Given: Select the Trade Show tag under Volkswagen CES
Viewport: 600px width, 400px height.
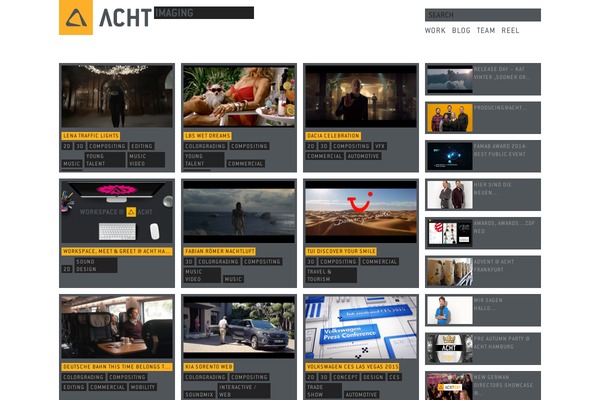Looking at the screenshot, I should point(323,391).
